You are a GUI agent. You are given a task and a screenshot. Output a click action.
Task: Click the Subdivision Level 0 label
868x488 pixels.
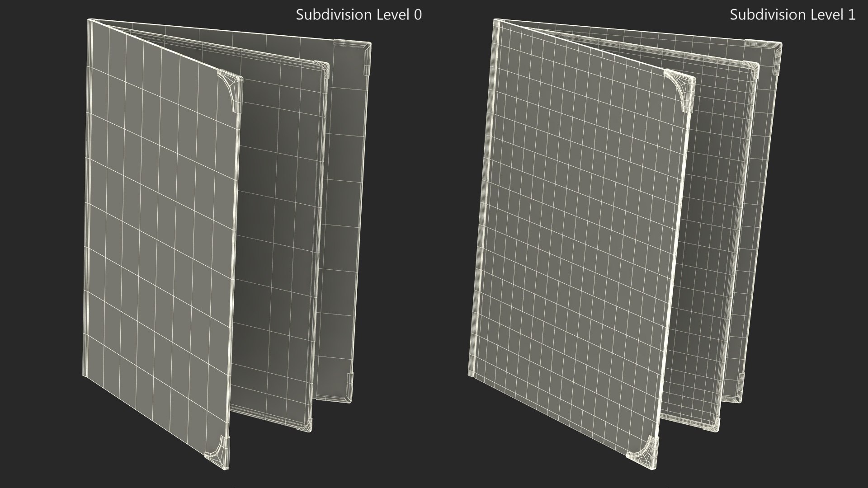pos(359,14)
